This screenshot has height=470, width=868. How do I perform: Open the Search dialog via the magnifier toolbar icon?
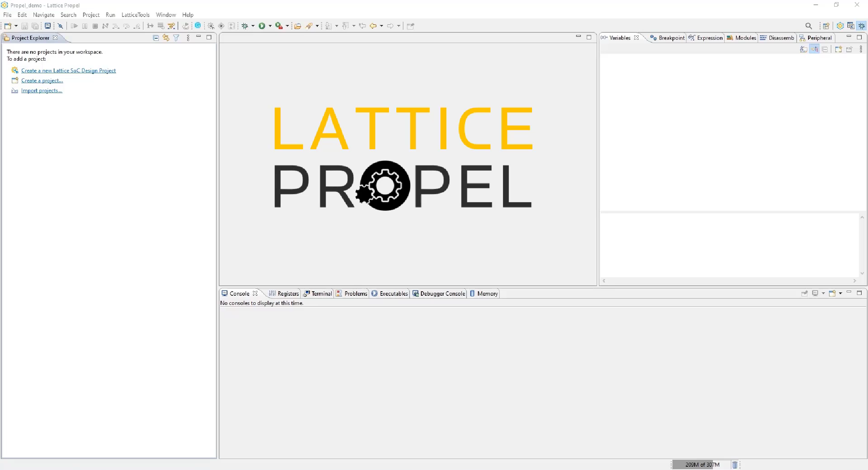pyautogui.click(x=808, y=26)
